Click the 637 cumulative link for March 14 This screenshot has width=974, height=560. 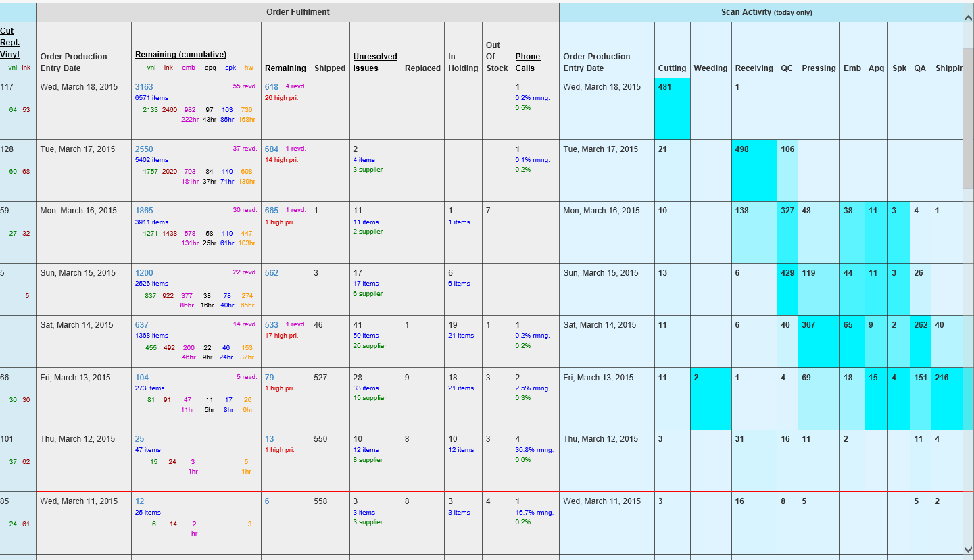click(142, 325)
